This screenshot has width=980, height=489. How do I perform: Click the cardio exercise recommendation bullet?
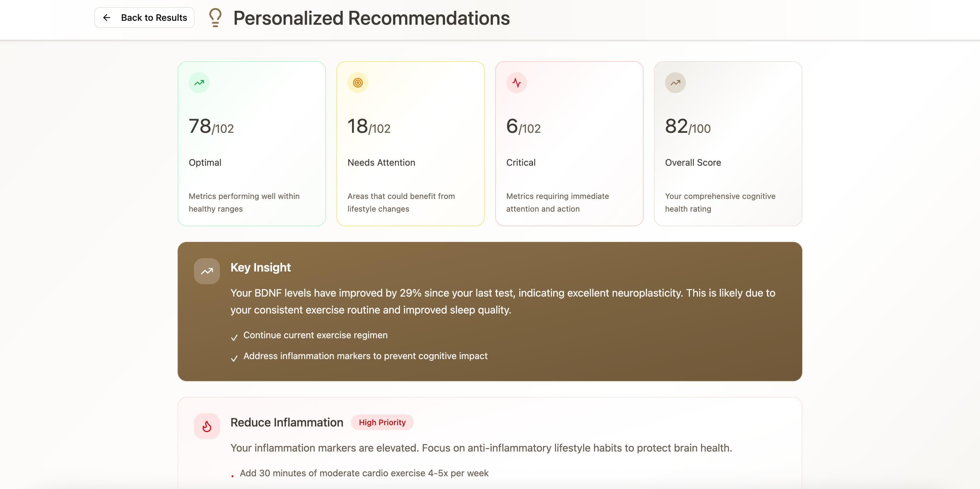tap(364, 473)
